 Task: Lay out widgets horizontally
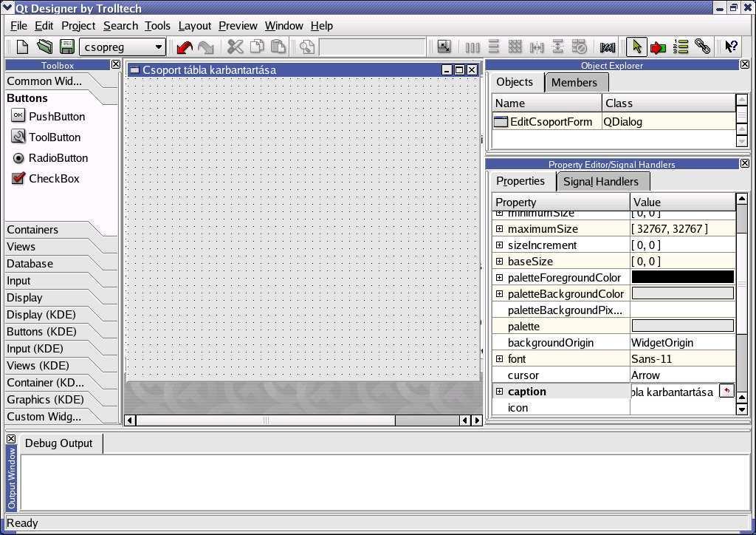tap(472, 47)
